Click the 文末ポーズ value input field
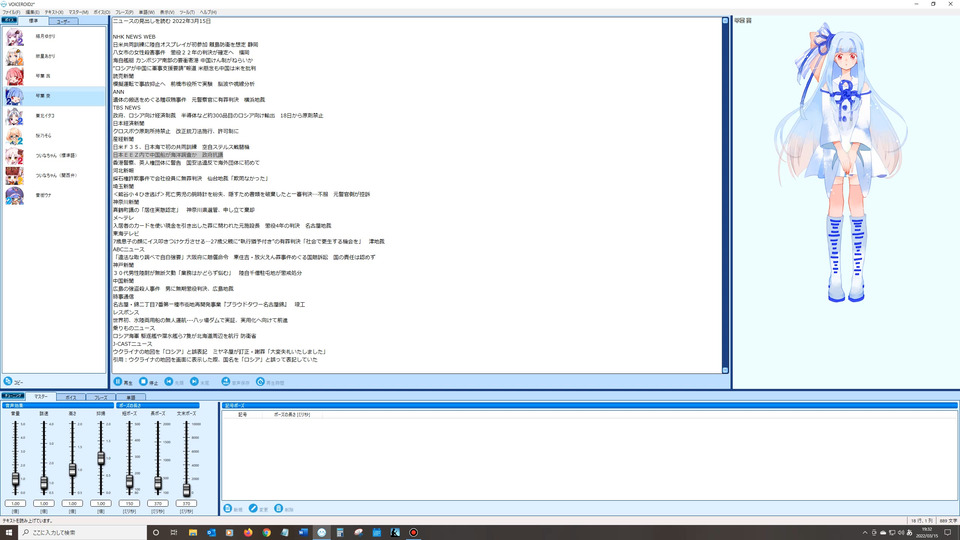Viewport: 960px width, 540px height. [186, 503]
